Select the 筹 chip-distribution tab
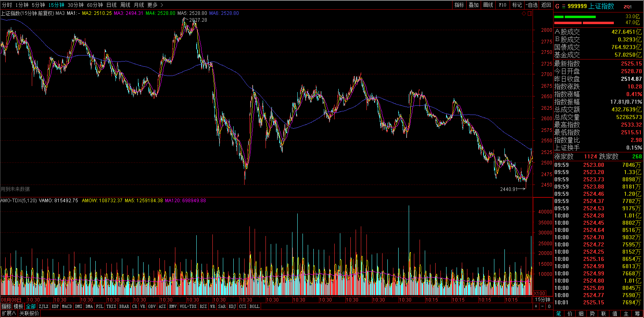 pyautogui.click(x=638, y=314)
